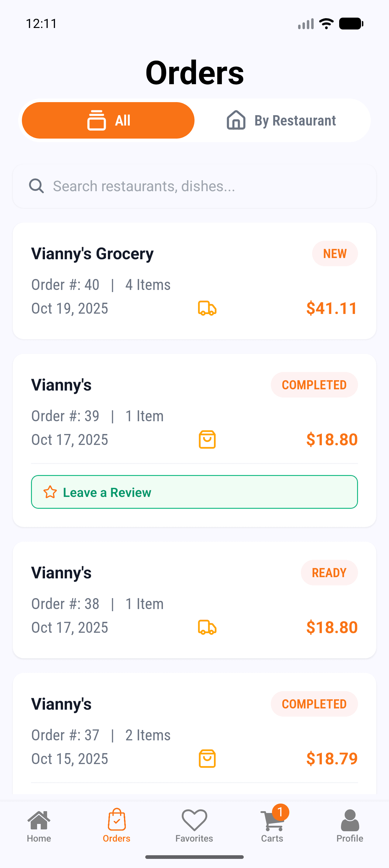The height and width of the screenshot is (868, 389).
Task: Tap pickup bag icon on order 37
Action: click(207, 759)
